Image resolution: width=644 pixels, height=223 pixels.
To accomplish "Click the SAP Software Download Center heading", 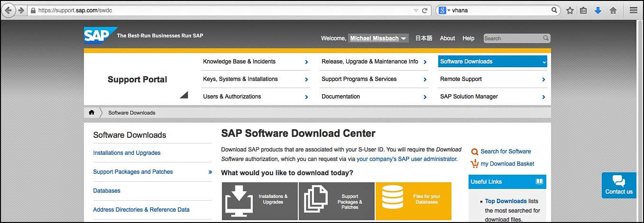I will click(298, 134).
